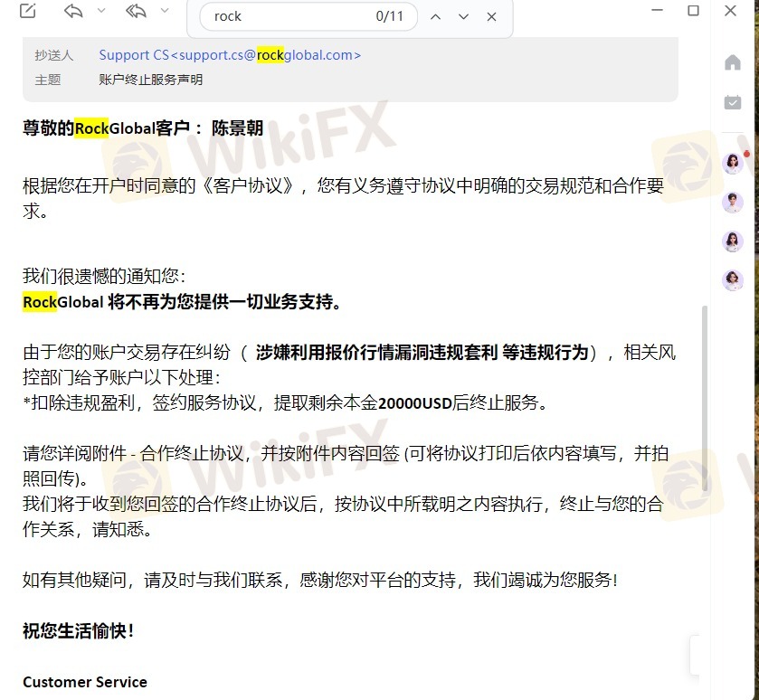Go to next search match arrow

(x=464, y=17)
